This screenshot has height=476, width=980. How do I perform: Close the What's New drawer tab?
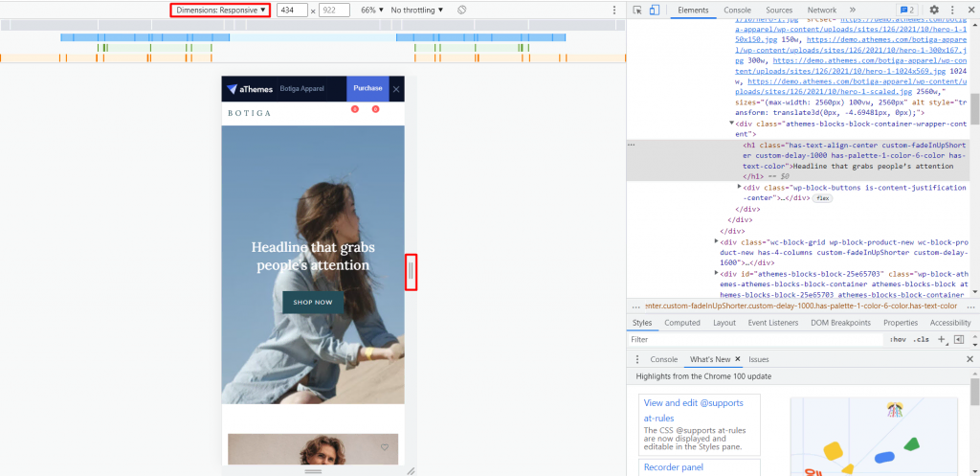coord(738,359)
